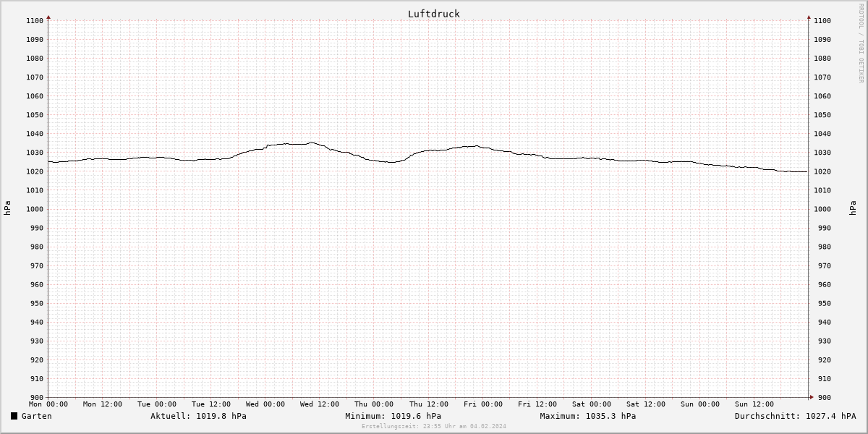868x434 pixels.
Task: Click the red arrow atop left axis
Action: (48, 17)
